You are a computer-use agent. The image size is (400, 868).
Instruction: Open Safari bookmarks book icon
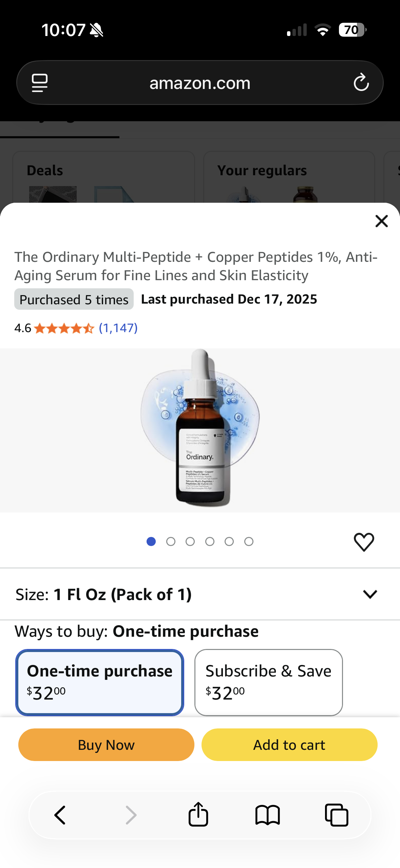[267, 815]
